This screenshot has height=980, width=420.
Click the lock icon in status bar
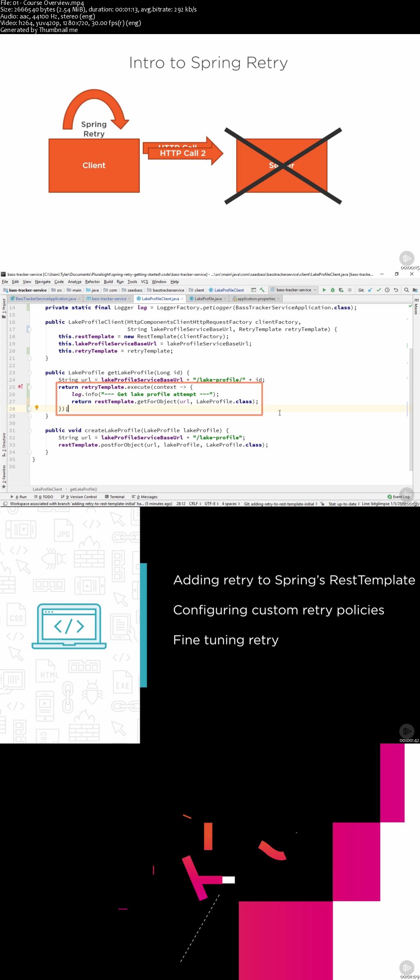click(x=323, y=504)
